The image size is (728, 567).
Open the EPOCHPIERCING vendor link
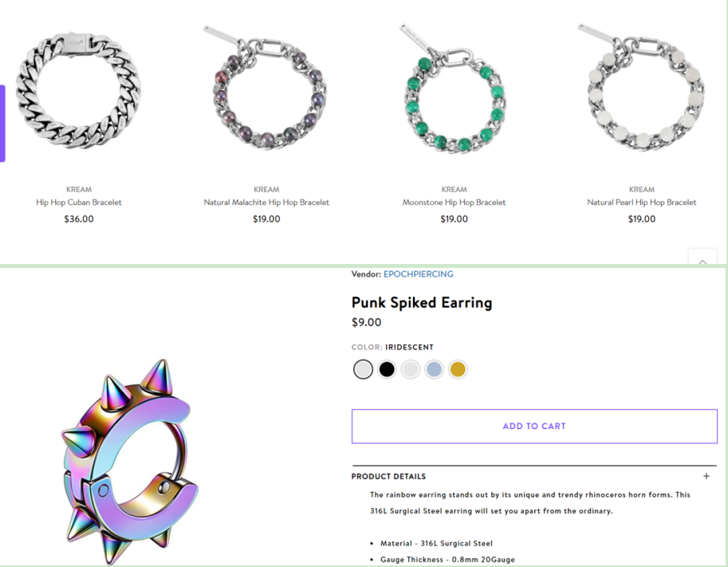[418, 274]
